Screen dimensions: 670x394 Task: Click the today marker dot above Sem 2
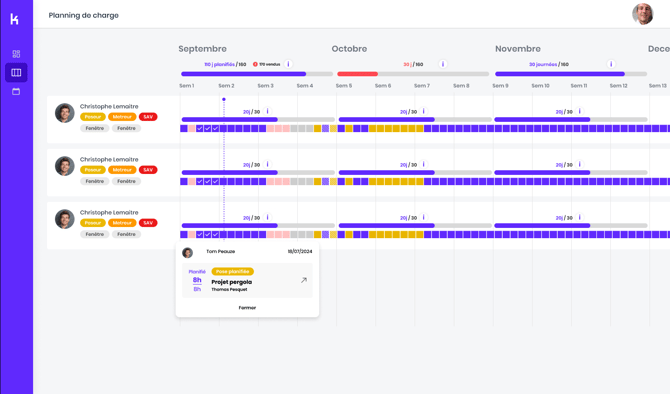(x=223, y=99)
